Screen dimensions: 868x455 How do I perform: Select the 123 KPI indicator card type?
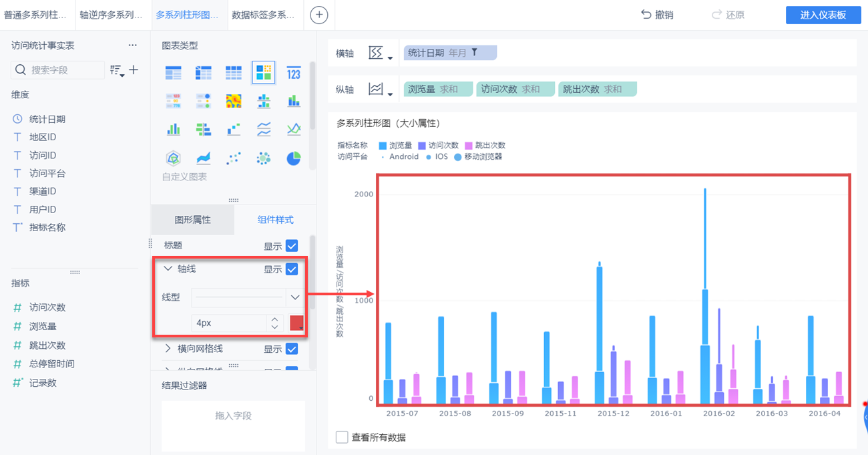coord(294,73)
